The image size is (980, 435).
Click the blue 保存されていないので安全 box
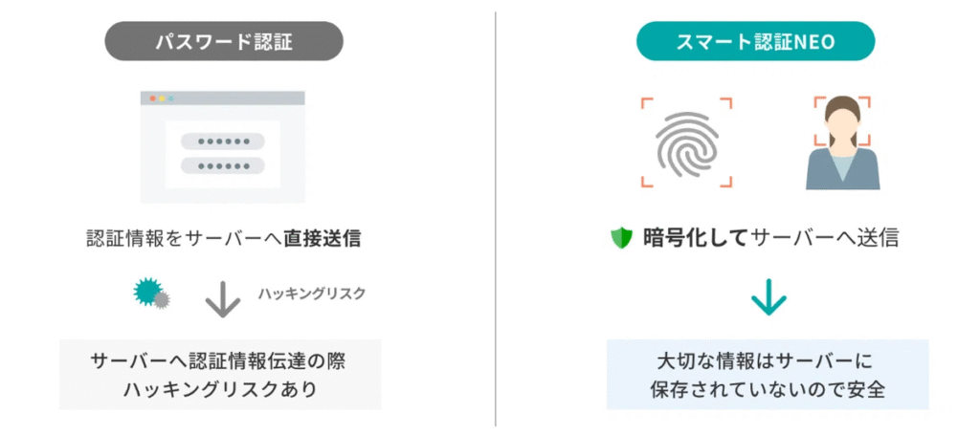click(x=767, y=375)
